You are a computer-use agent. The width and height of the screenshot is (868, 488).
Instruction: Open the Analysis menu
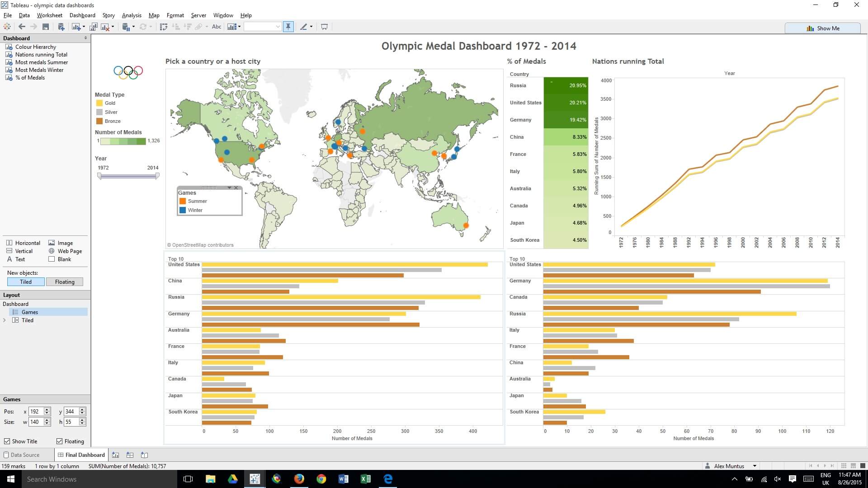[x=132, y=15]
